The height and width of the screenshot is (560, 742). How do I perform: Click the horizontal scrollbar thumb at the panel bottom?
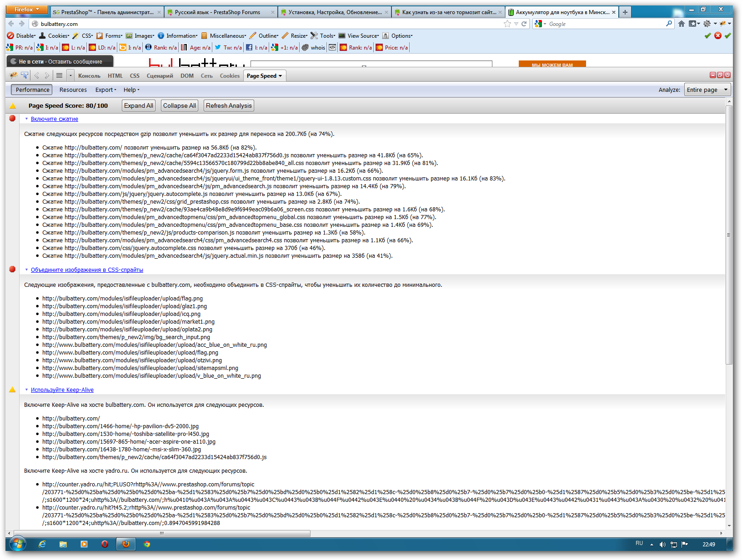tap(162, 533)
